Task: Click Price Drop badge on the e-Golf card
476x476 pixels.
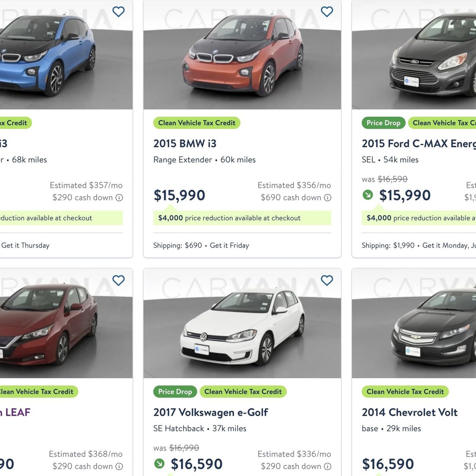Action: tap(175, 392)
